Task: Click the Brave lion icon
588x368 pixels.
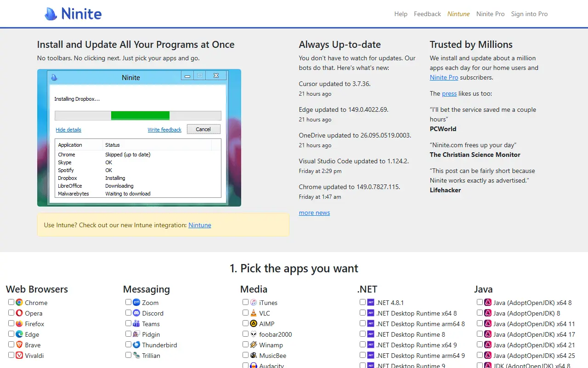Action: point(19,345)
